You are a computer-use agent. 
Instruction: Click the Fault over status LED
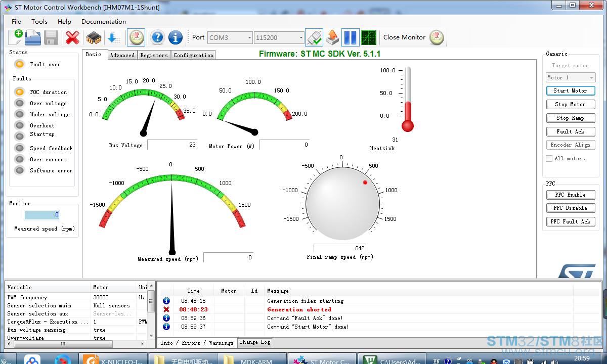pos(20,64)
